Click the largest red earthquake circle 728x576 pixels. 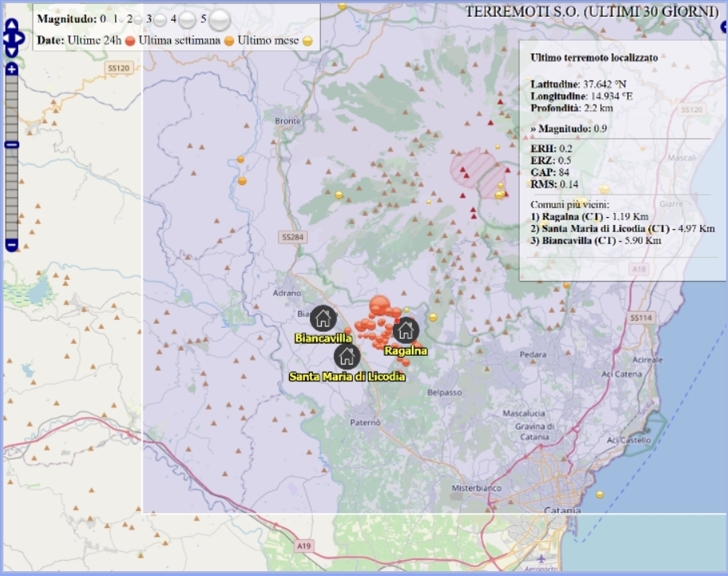(x=379, y=306)
